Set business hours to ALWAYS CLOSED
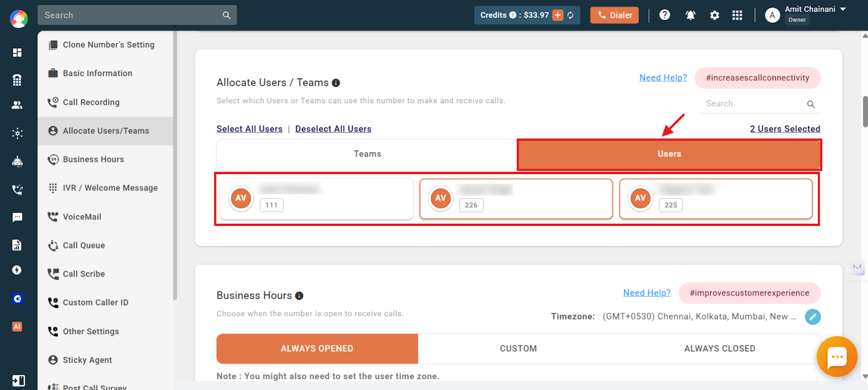The image size is (868, 390). (x=719, y=349)
